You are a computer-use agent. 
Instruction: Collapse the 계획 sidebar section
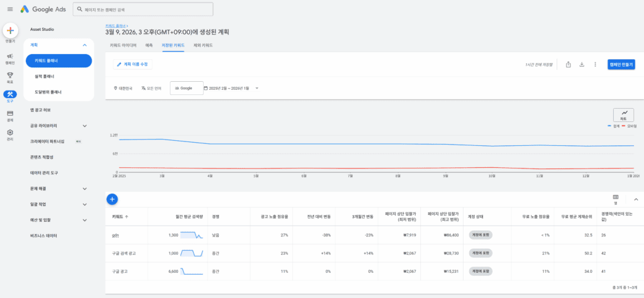[x=85, y=45]
